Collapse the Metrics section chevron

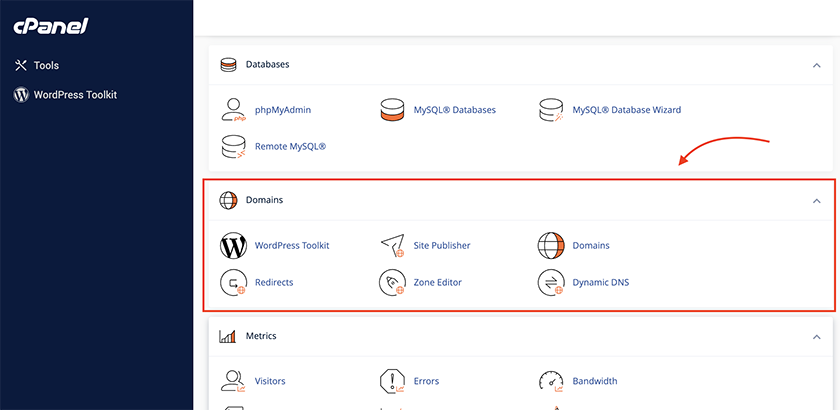[x=816, y=337]
